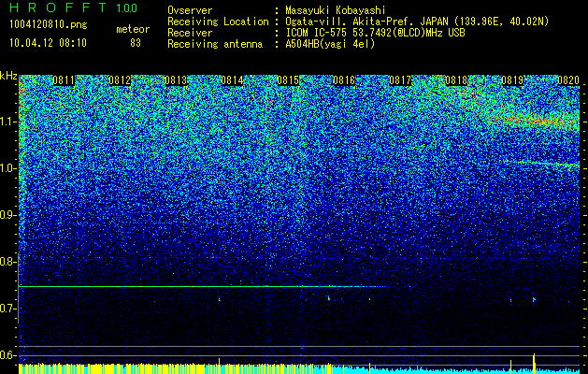Click observer name Masayuki Kobayashi

point(336,10)
